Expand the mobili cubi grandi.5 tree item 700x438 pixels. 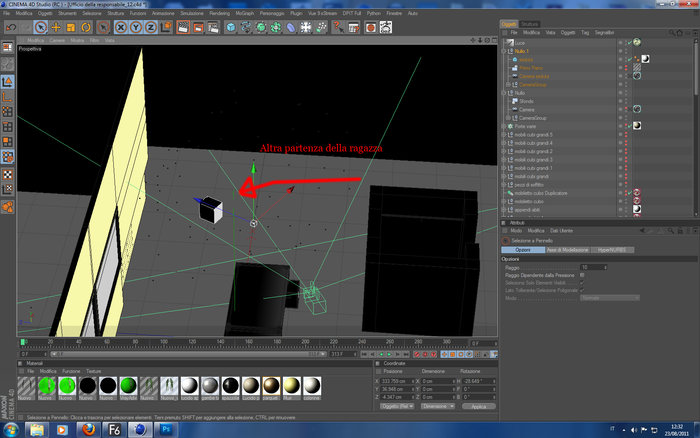[504, 135]
